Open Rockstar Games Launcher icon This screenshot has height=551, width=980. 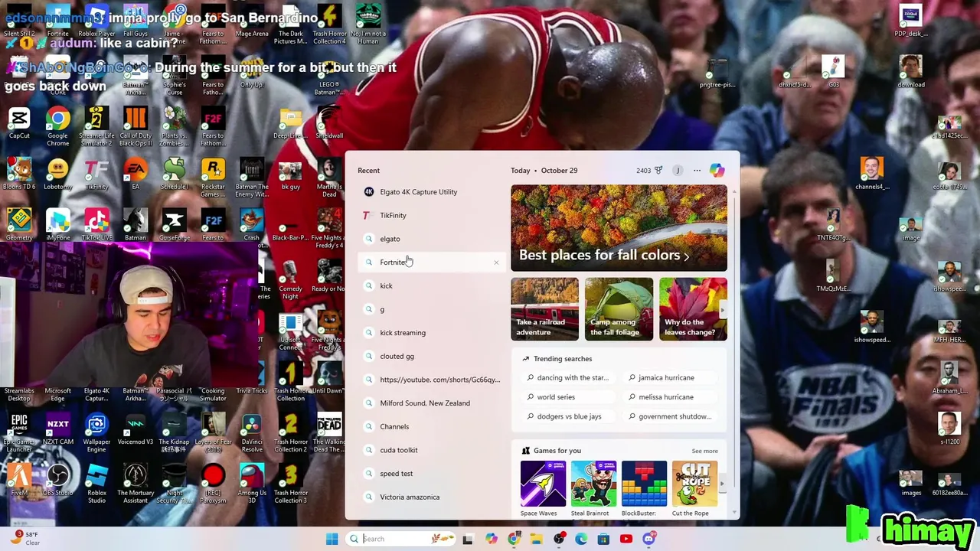213,178
